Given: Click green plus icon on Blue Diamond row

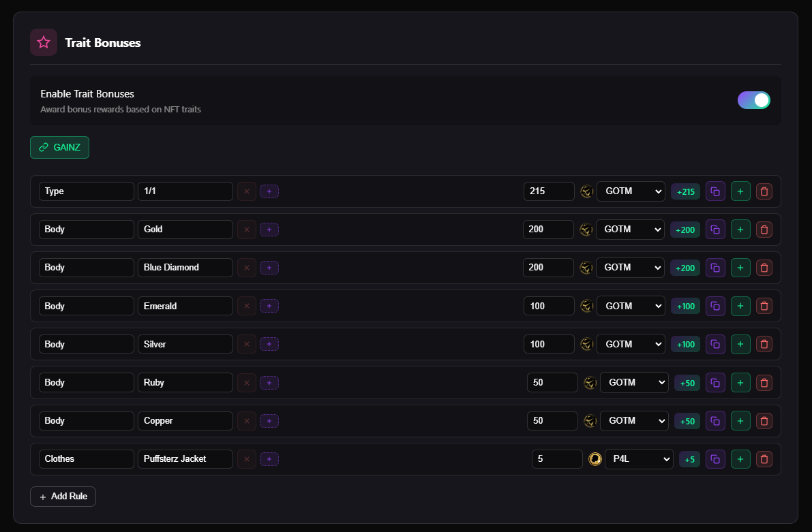Looking at the screenshot, I should point(740,268).
